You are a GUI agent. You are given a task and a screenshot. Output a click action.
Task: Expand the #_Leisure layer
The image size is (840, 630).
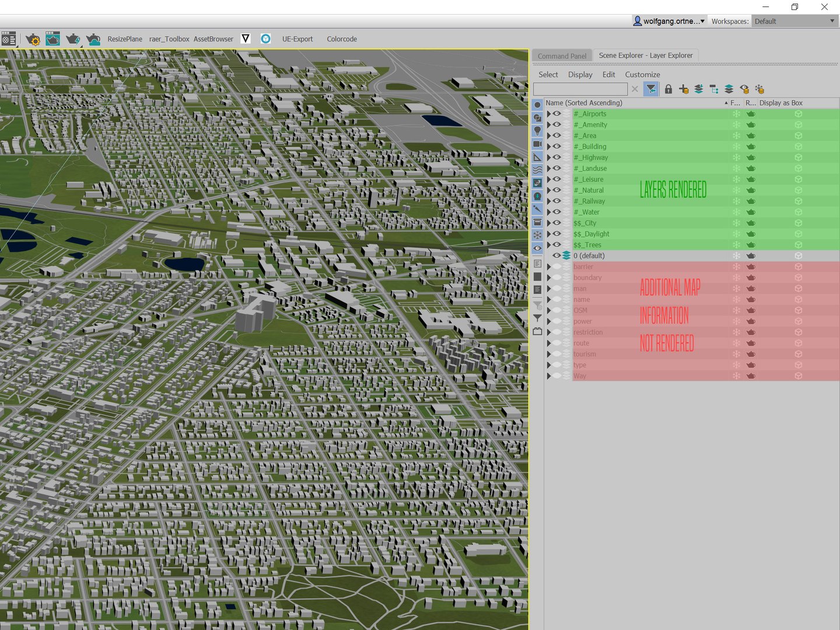[x=549, y=179]
